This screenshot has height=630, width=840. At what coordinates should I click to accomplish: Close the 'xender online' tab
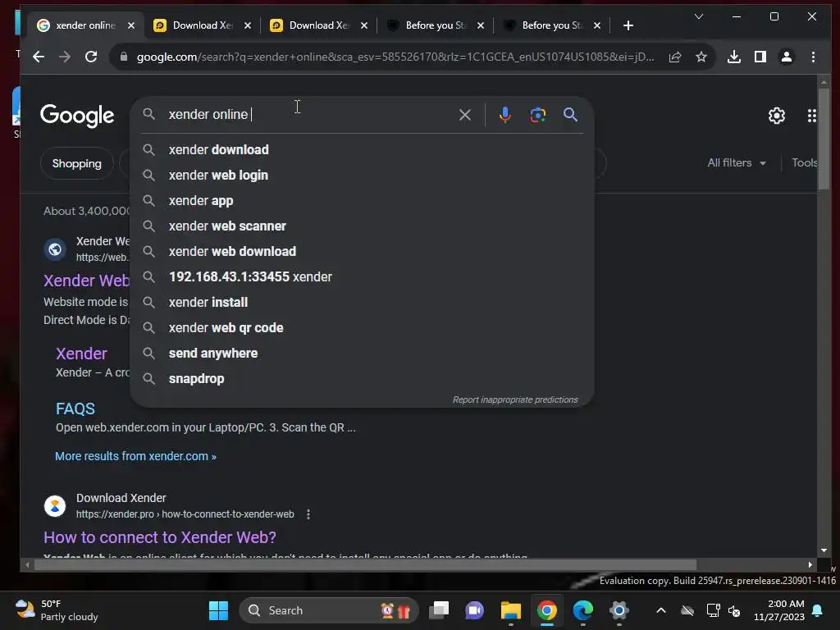tap(131, 25)
